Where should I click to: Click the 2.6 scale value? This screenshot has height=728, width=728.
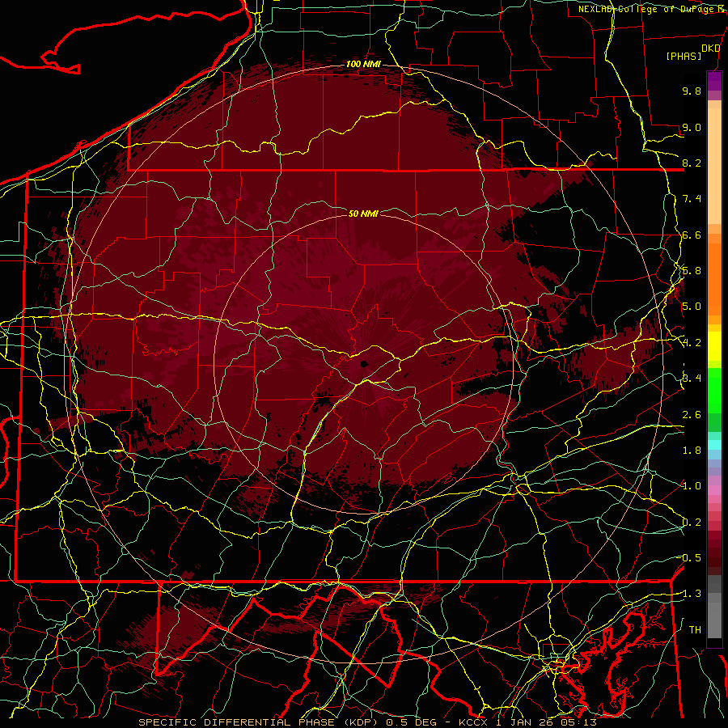[x=692, y=415]
